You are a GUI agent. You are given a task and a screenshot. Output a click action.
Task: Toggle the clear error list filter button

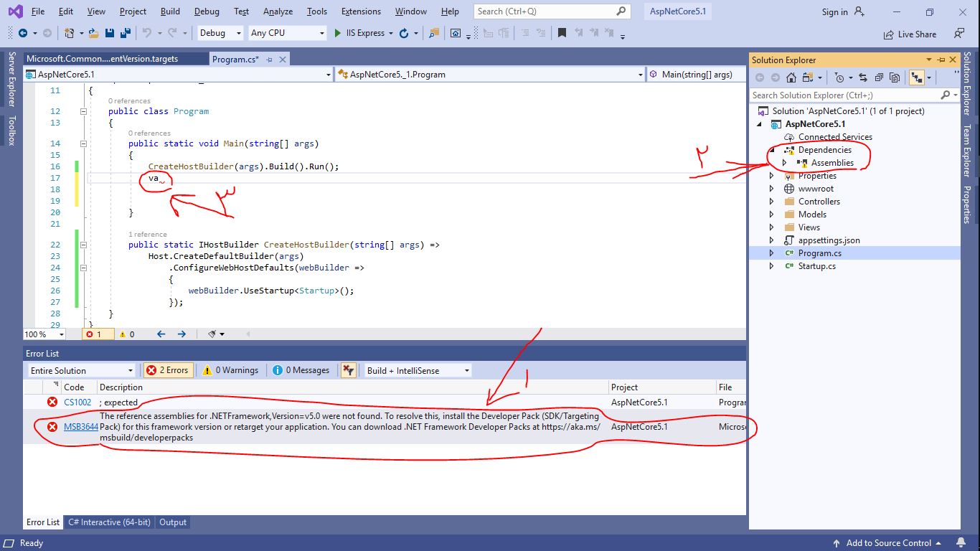tap(348, 370)
